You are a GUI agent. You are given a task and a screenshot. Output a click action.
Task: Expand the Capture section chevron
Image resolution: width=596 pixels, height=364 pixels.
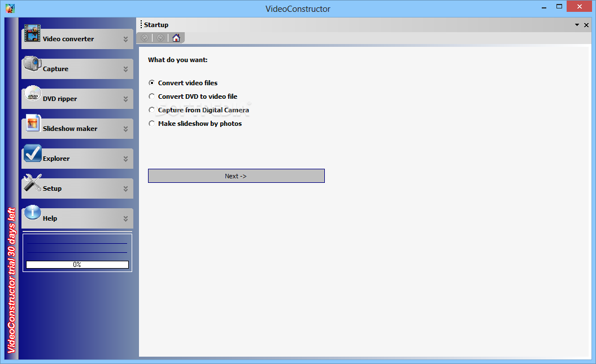[x=125, y=69]
